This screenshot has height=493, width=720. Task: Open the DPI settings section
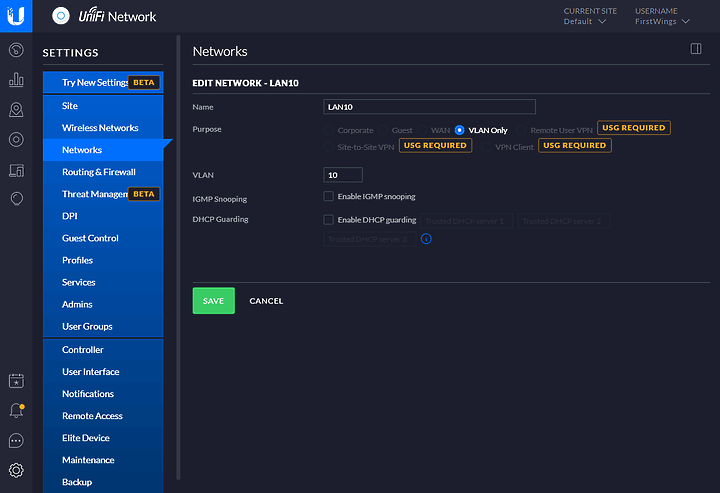[x=103, y=216]
